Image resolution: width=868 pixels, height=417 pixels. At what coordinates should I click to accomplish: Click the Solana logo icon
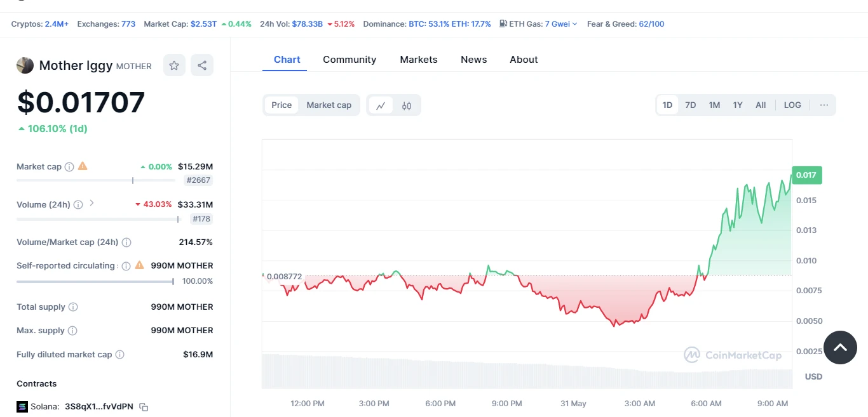[22, 407]
